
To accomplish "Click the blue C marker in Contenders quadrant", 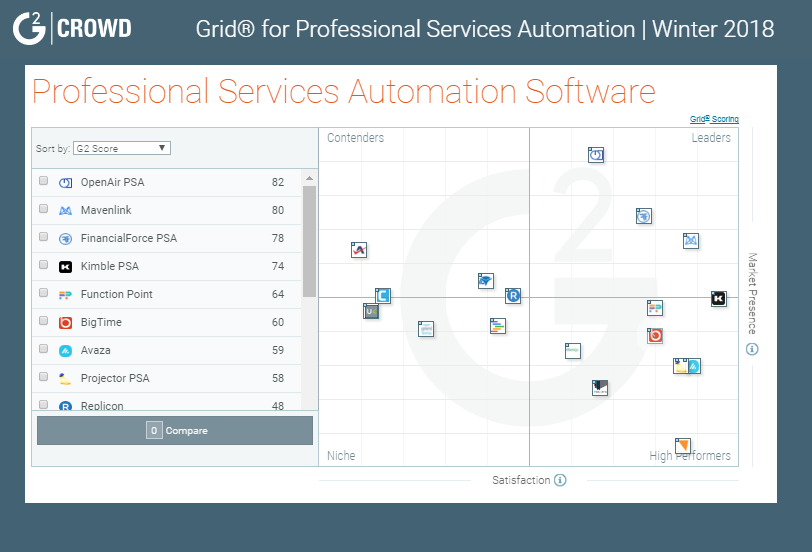I will (383, 296).
